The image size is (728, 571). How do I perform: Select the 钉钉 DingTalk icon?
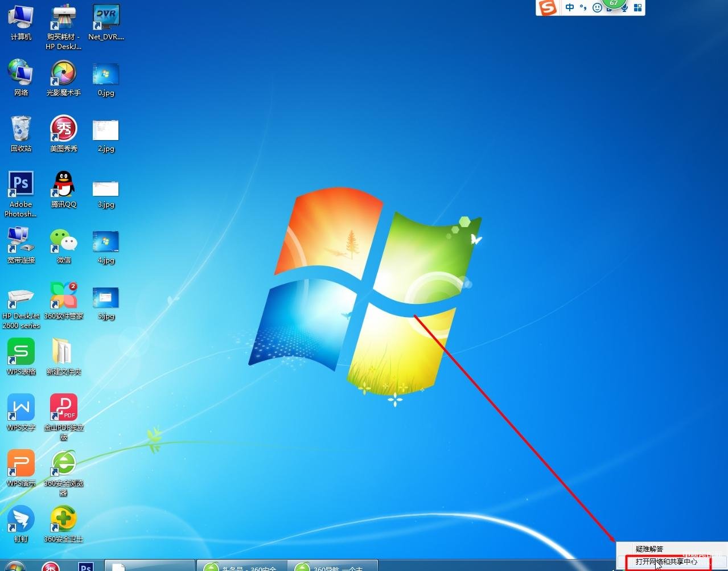pyautogui.click(x=21, y=524)
